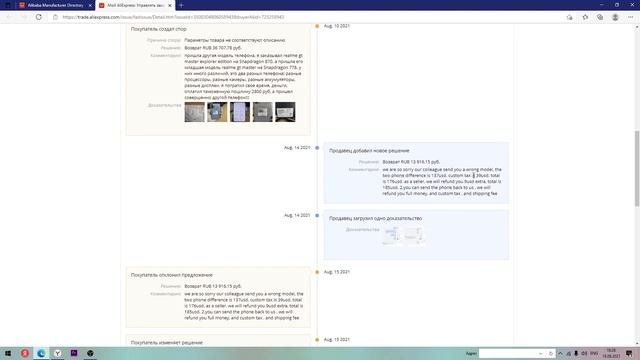The image size is (640, 360).
Task: Click the seller's 'Возврат RUB 13 916,15 руб.' text
Action: pos(411,162)
